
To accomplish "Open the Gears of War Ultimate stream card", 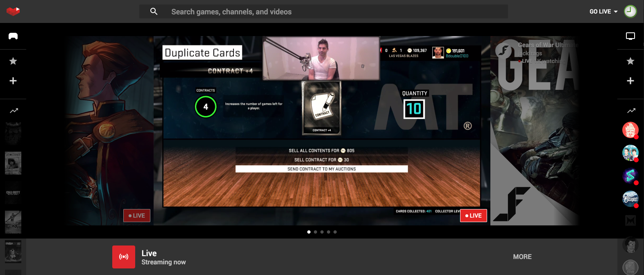I will pyautogui.click(x=534, y=131).
